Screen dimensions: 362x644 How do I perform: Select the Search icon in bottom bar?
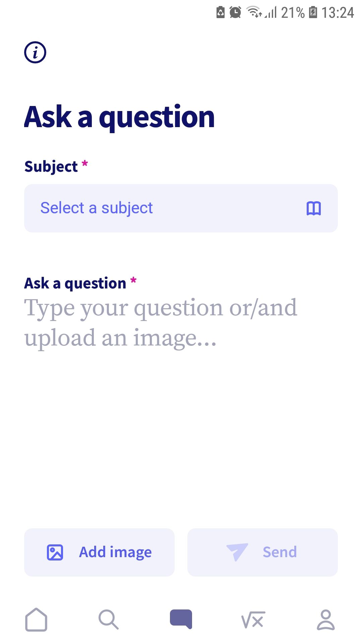(108, 619)
